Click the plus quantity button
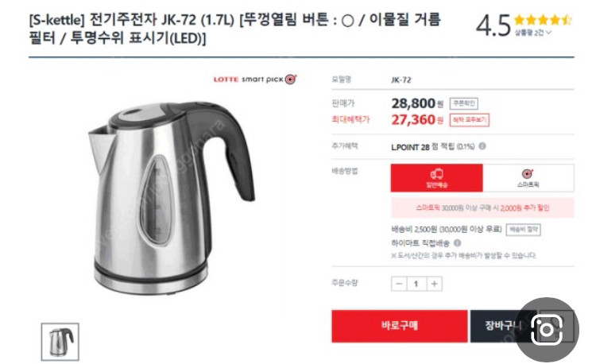Image resolution: width=596 pixels, height=364 pixels. [435, 284]
